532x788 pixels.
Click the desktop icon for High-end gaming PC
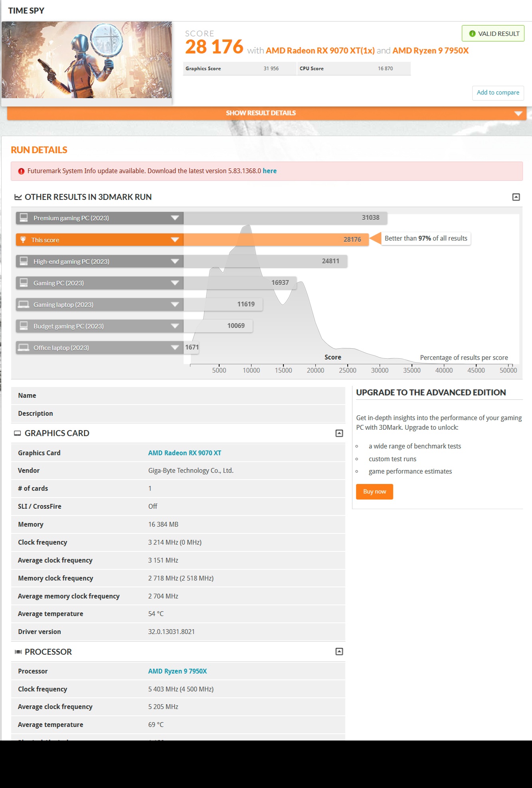(x=24, y=261)
